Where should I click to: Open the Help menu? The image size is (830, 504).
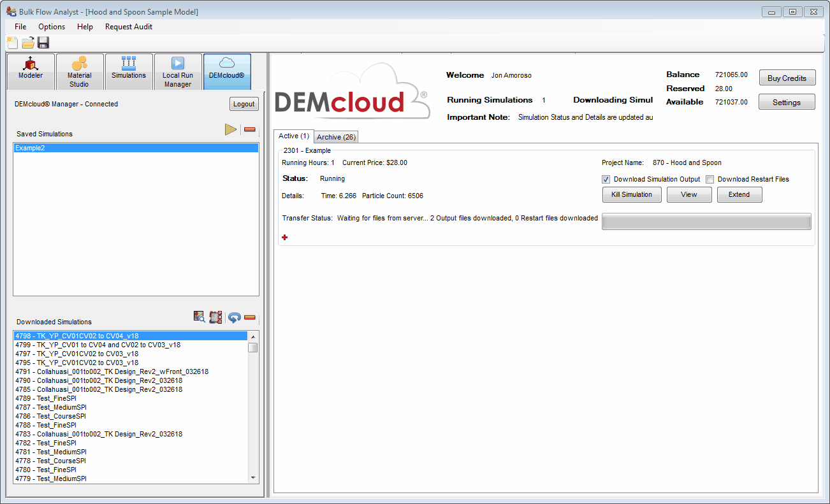85,27
